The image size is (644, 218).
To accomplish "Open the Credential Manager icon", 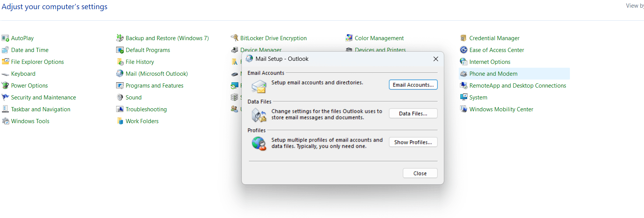I will coord(464,38).
